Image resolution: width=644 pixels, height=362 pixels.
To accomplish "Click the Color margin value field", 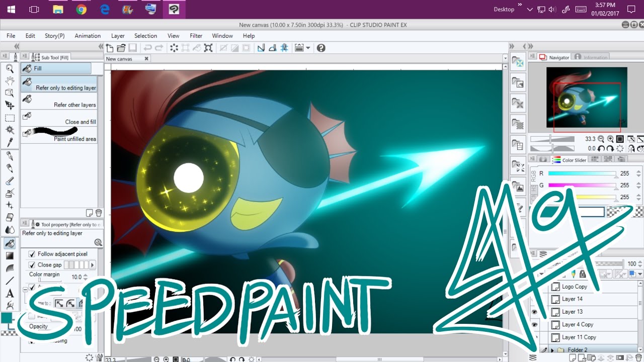I will tap(76, 277).
